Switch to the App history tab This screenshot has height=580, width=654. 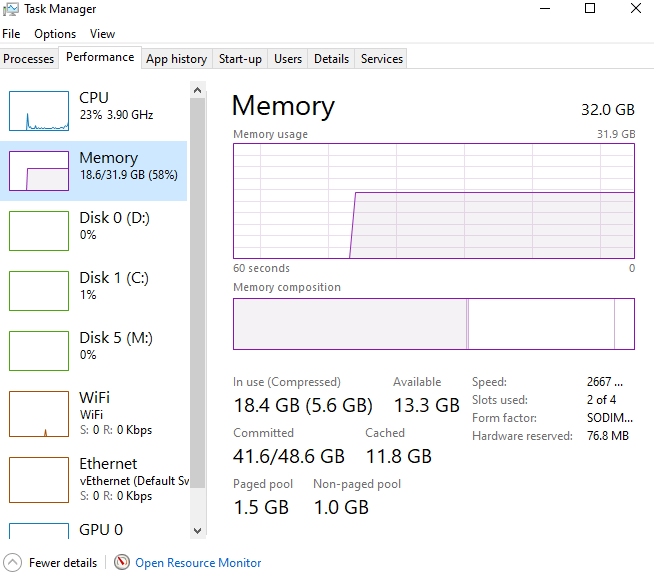point(176,59)
